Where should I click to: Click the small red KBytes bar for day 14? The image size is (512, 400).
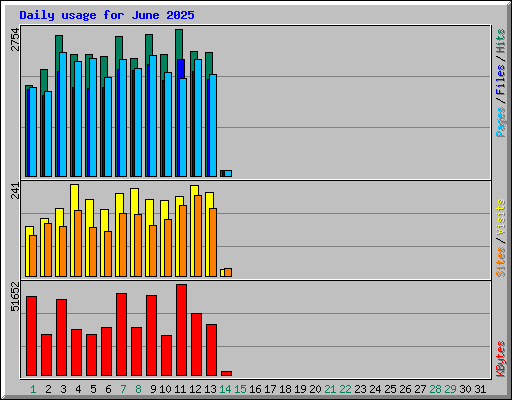[x=226, y=373]
